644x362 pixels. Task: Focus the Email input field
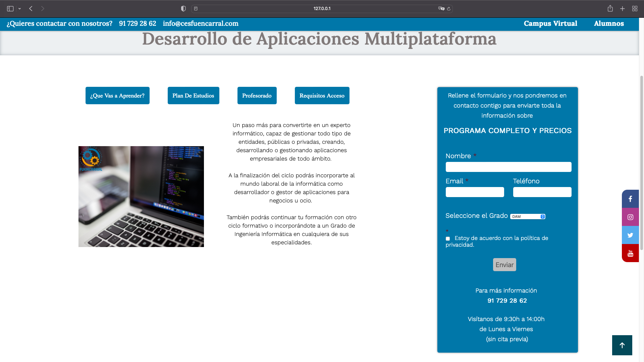tap(475, 192)
